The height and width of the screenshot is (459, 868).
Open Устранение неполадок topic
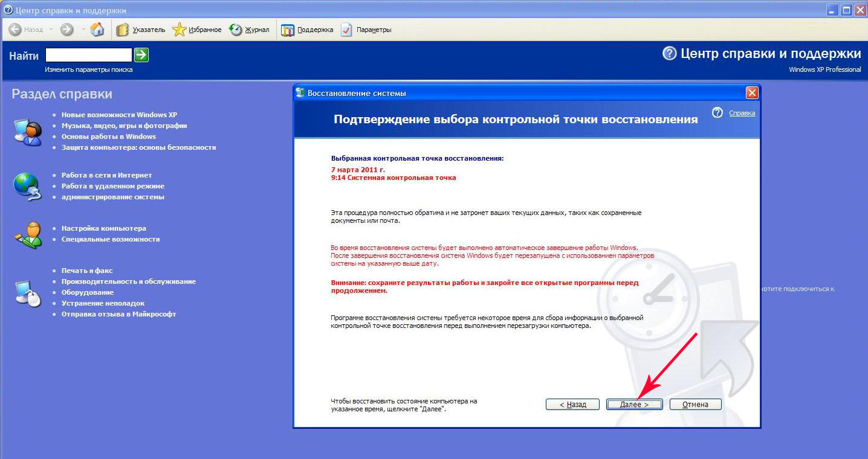103,303
